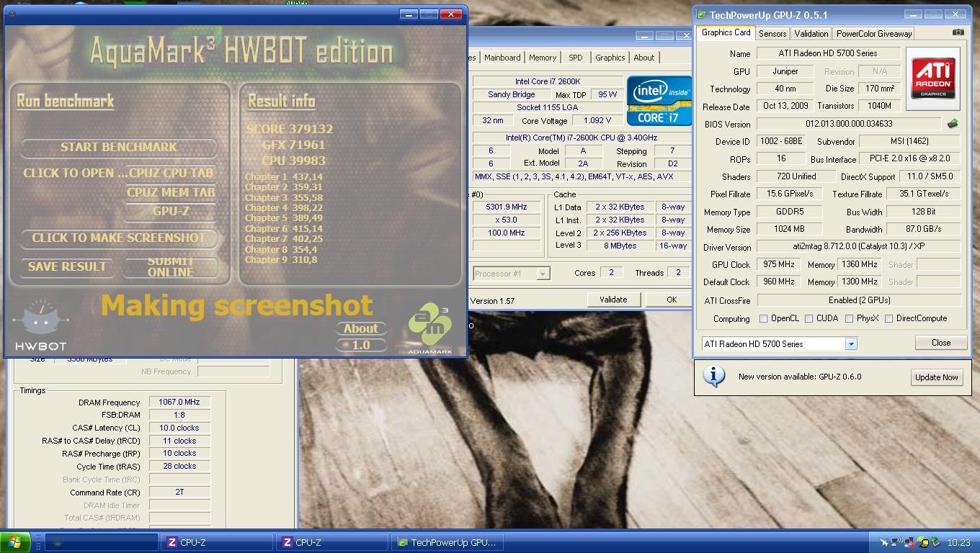
Task: Click the Intel Core i7 logo in CPU-Z
Action: (659, 100)
